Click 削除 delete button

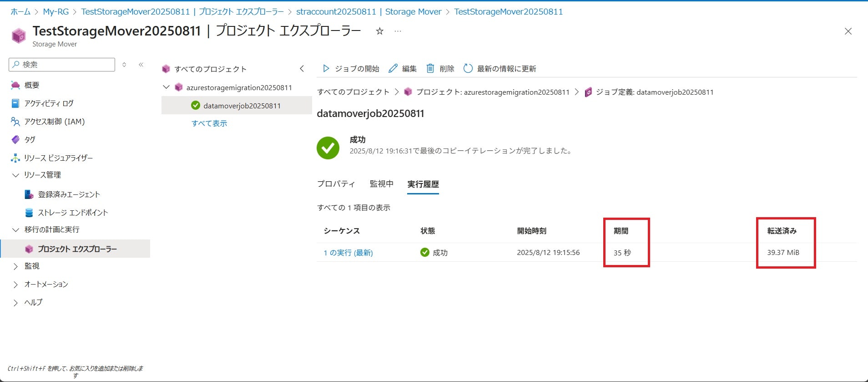[440, 69]
